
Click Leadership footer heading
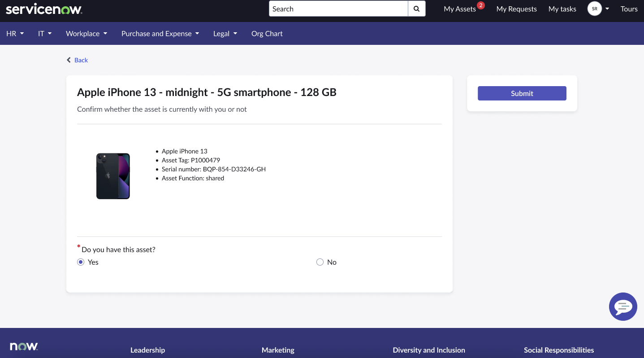[x=147, y=350]
